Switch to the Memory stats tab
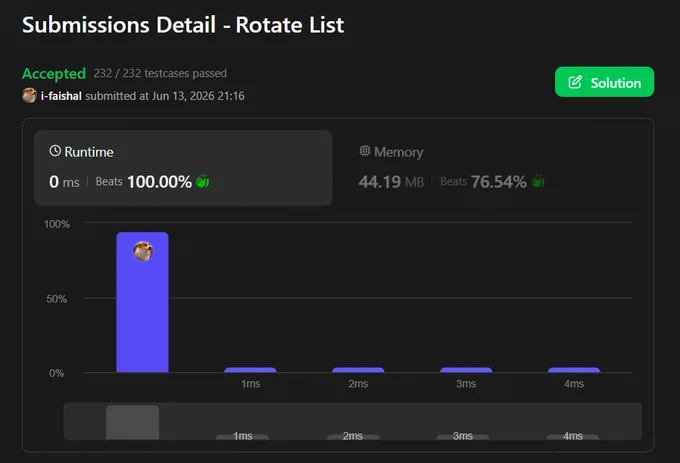Viewport: 680px width, 463px height. pyautogui.click(x=492, y=168)
